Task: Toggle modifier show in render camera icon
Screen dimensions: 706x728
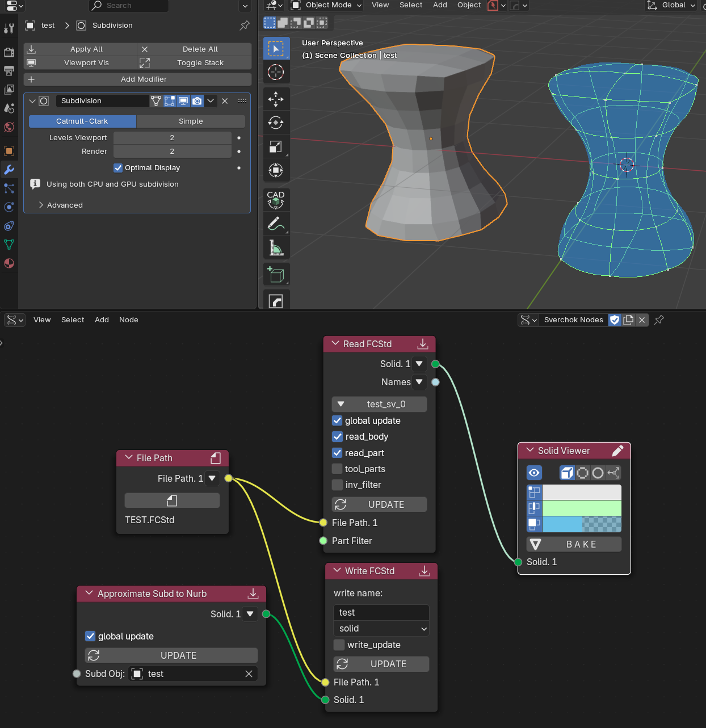Action: click(x=197, y=101)
